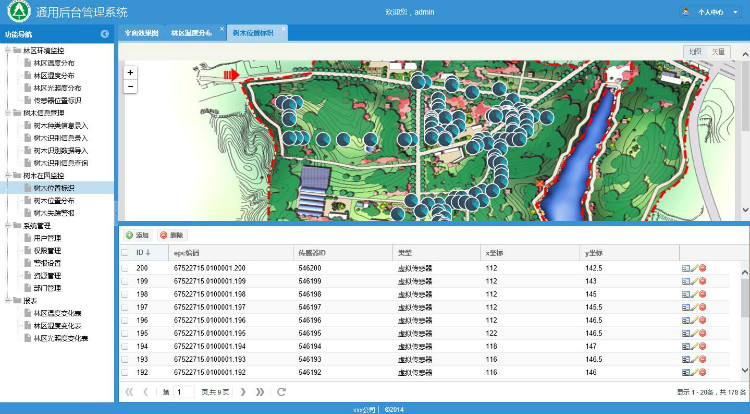The image size is (750, 414).
Task: Click the 删除 delete button
Action: tap(172, 235)
